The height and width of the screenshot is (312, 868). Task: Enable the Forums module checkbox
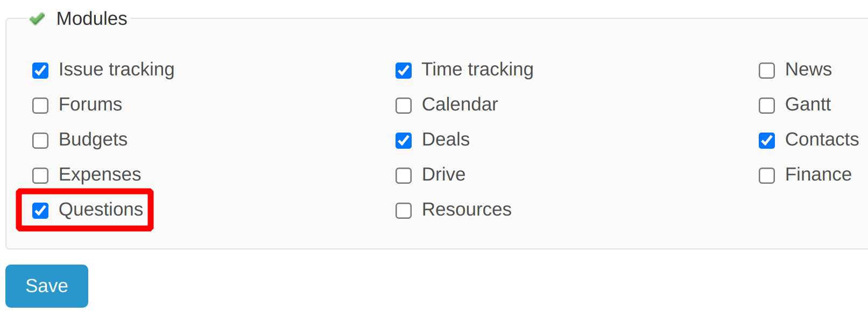[40, 106]
